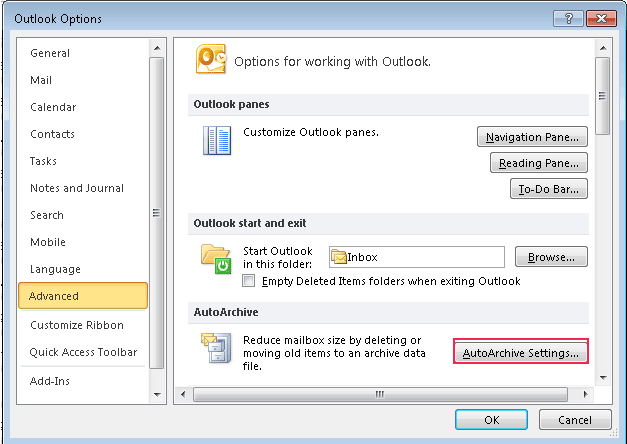Click the horizontal scroll right arrow
This screenshot has height=444, width=627.
[585, 394]
